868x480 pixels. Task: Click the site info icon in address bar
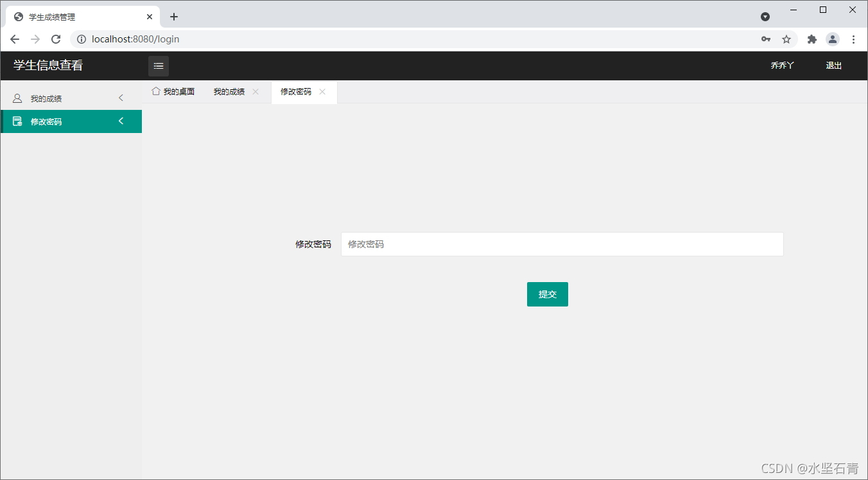click(81, 39)
